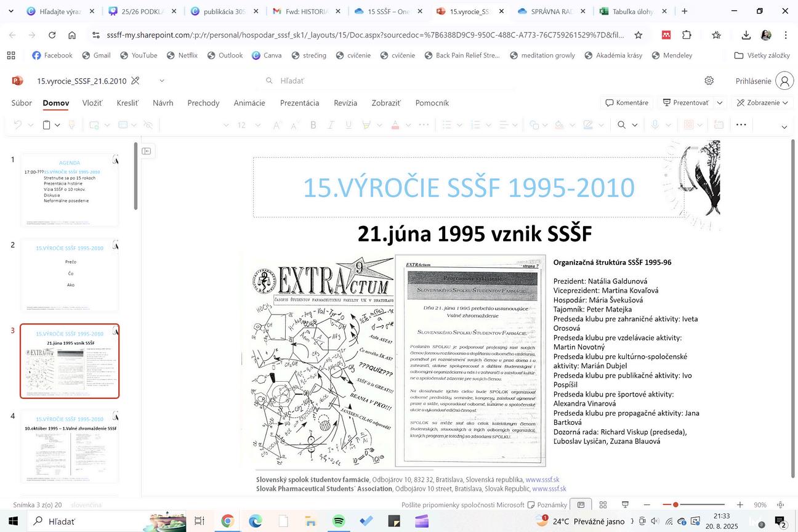The image size is (798, 532).
Task: Switch to Normal view in status bar
Action: 581,505
